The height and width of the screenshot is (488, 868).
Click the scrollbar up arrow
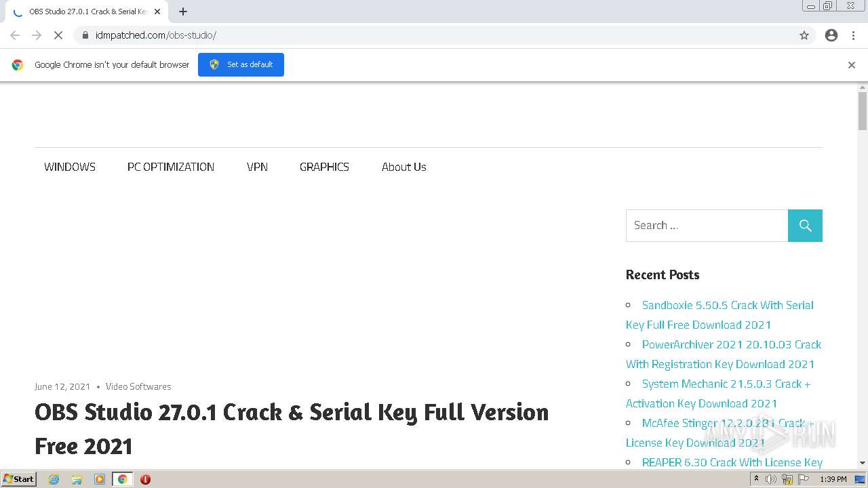863,87
